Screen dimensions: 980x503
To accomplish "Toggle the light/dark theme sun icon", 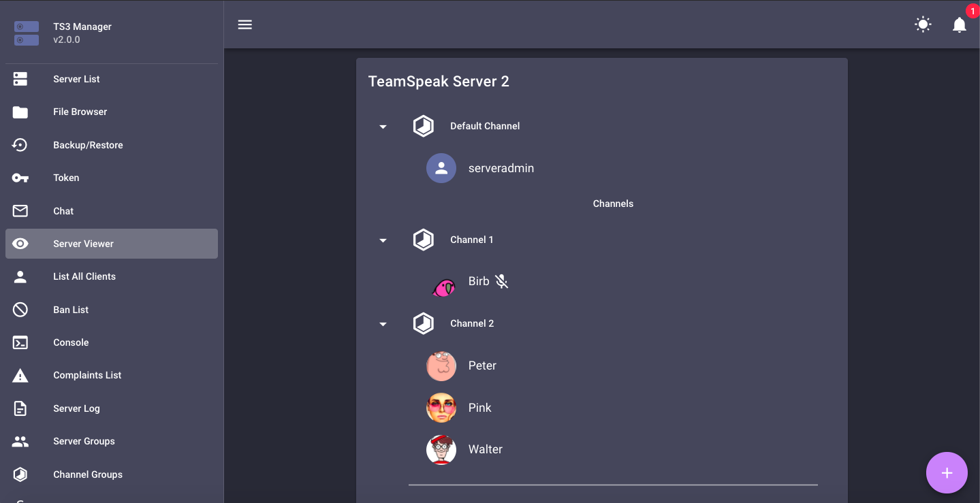I will [x=923, y=25].
